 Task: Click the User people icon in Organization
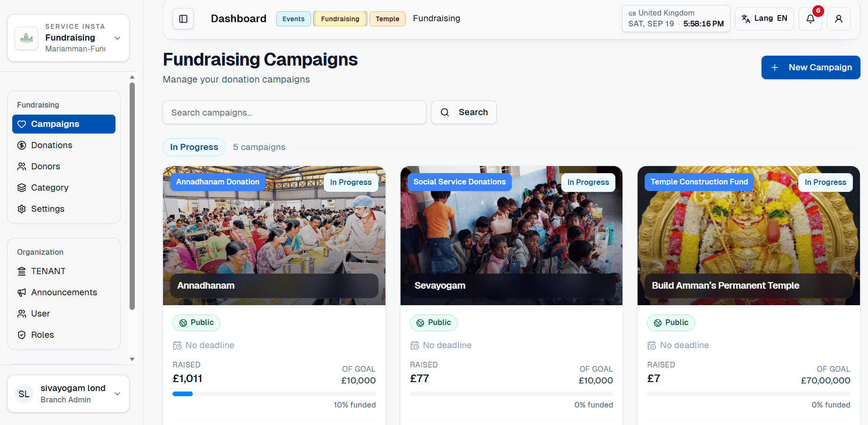tap(22, 314)
